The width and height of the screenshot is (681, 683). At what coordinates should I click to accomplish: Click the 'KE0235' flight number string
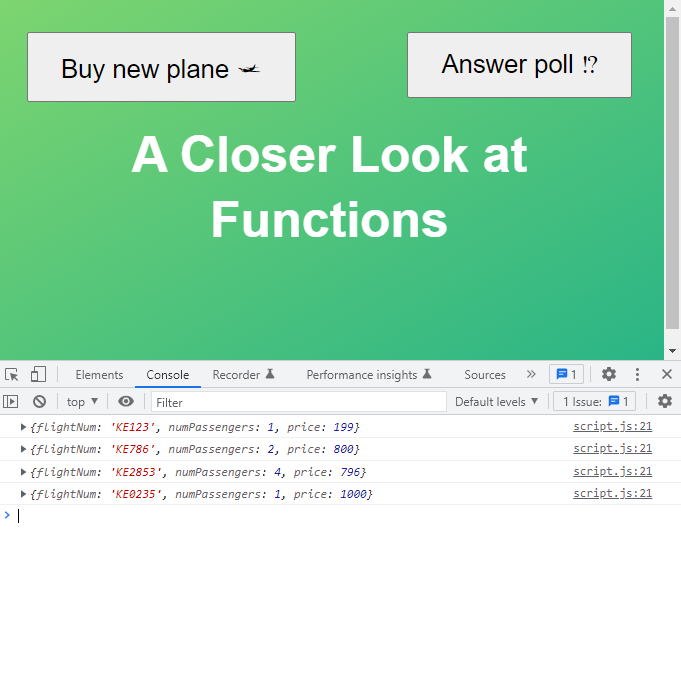136,494
